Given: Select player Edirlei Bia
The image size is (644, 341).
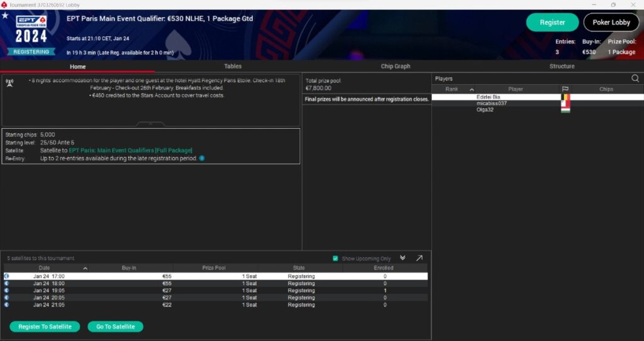Looking at the screenshot, I should click(x=488, y=97).
